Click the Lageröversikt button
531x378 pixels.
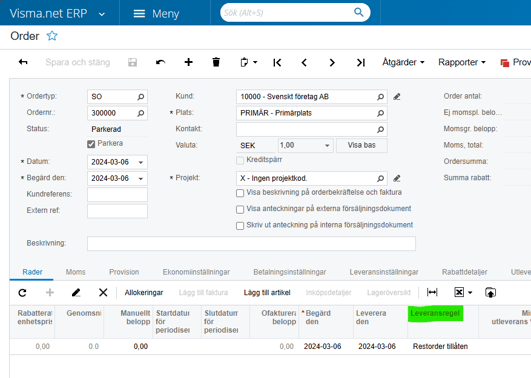(389, 293)
